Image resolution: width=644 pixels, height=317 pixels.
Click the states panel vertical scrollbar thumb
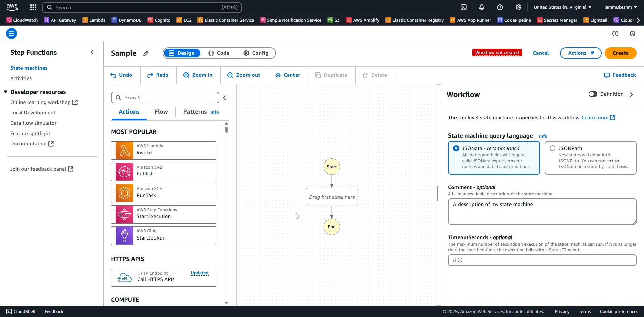pyautogui.click(x=227, y=129)
